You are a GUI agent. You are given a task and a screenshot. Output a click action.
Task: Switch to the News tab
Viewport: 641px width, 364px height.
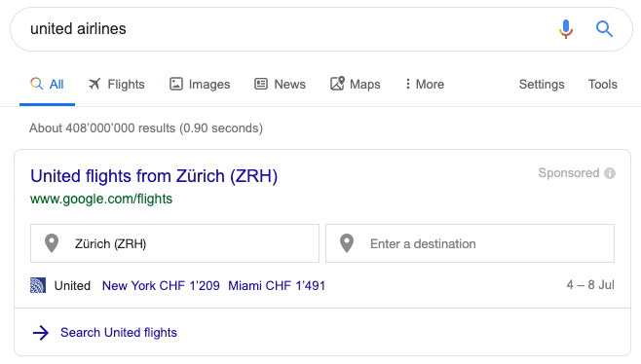point(280,84)
